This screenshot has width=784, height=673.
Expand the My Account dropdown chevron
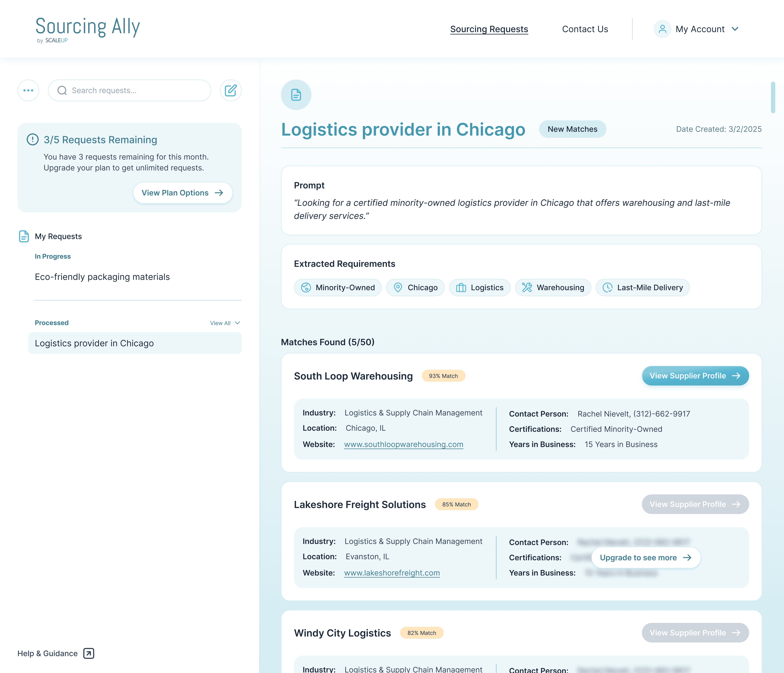pyautogui.click(x=735, y=29)
